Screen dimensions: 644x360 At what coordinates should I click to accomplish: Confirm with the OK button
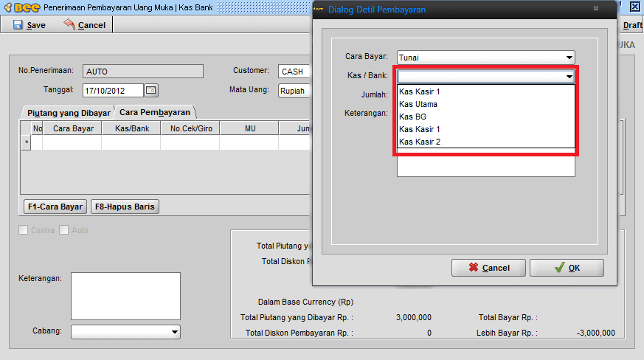point(567,268)
